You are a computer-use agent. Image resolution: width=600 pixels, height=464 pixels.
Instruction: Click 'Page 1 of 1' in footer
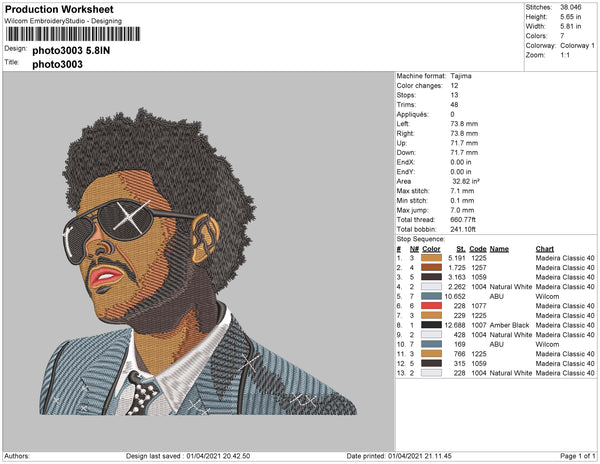577,456
